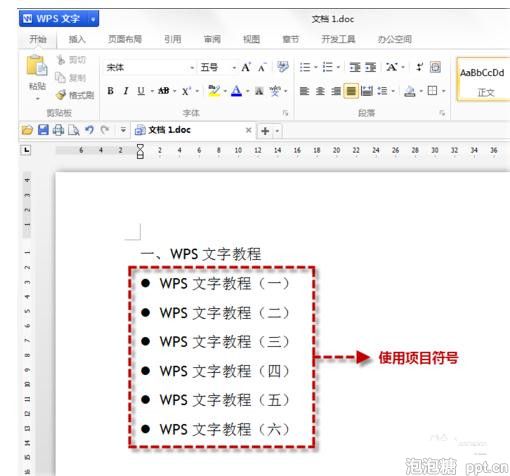510x476 pixels.
Task: Click the Copy (复制) icon
Action: (60, 77)
